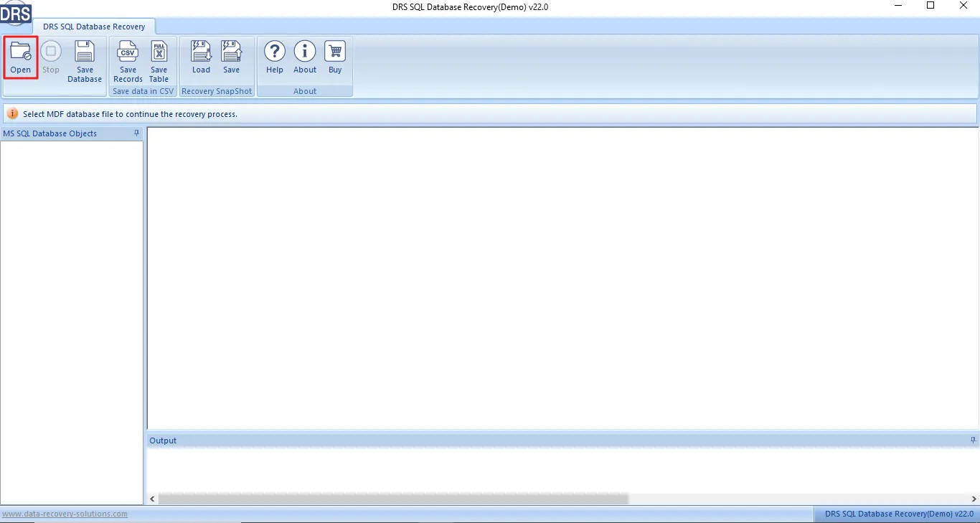Toggle pin on MS SQL Database Objects panel
Viewport: 980px width, 523px height.
137,133
